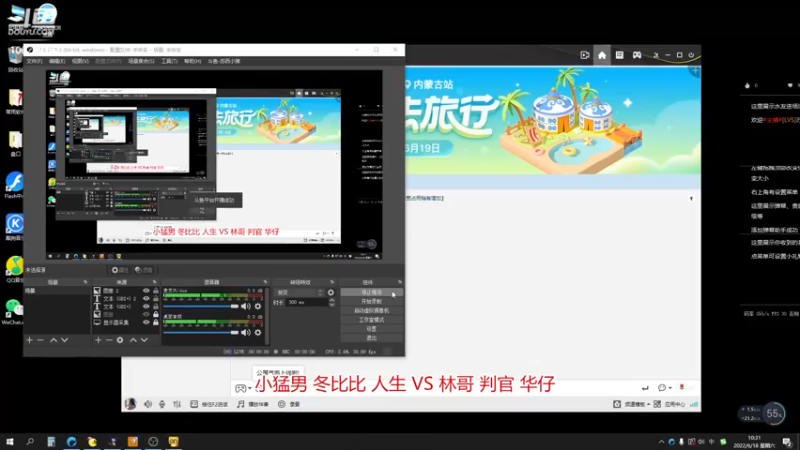This screenshot has height=450, width=800.
Task: Click speaker icon in Douyu bottom bar
Action: (147, 404)
